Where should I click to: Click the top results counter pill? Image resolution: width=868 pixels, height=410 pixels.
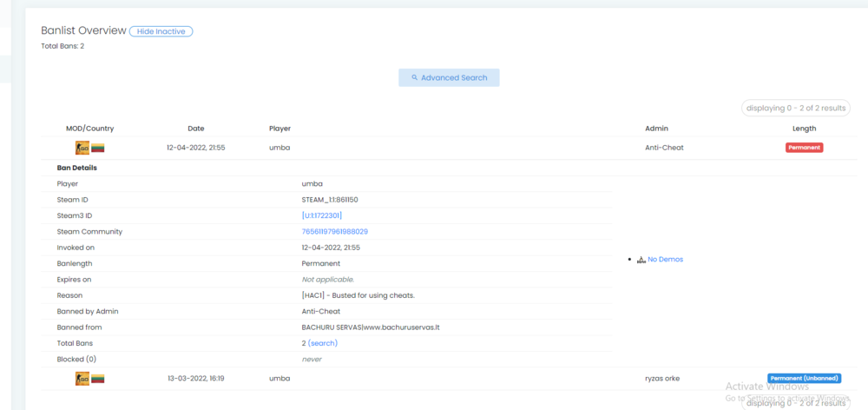pos(795,109)
